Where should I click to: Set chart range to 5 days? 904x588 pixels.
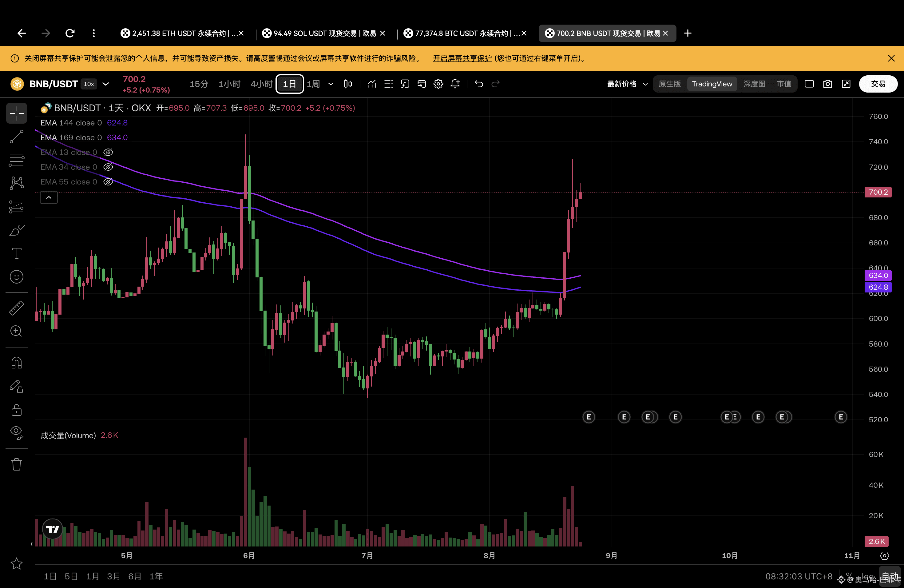(x=71, y=577)
